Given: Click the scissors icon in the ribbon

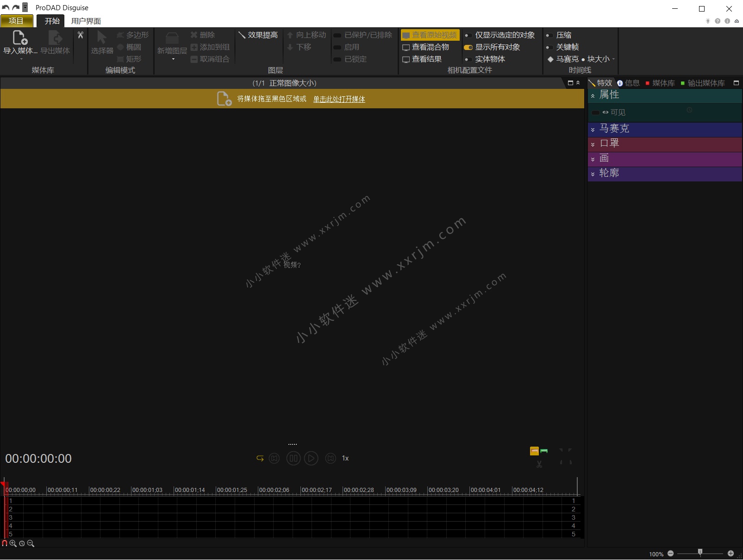Looking at the screenshot, I should [81, 35].
